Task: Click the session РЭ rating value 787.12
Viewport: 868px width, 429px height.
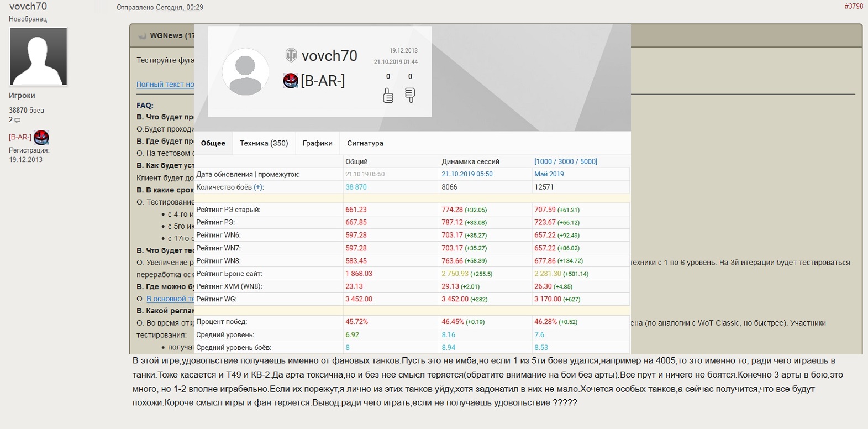Action: (453, 222)
